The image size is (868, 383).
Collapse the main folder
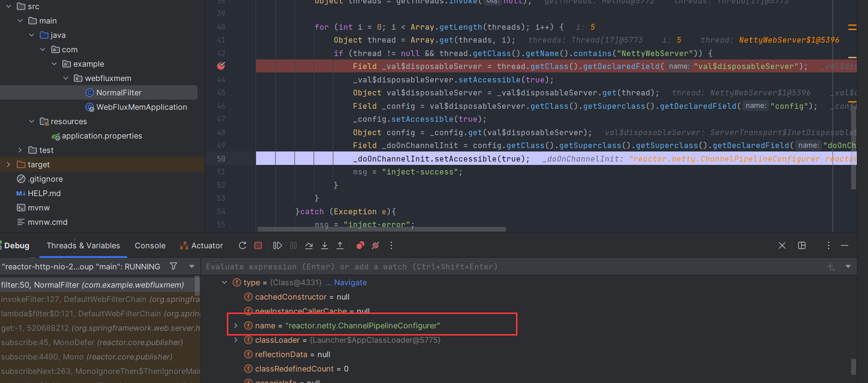pos(20,21)
